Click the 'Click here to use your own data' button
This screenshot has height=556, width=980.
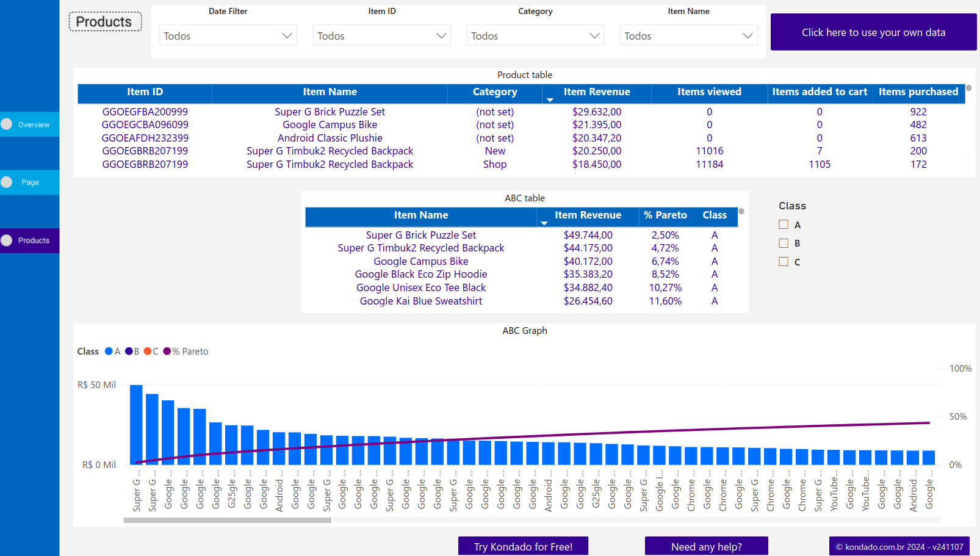873,32
